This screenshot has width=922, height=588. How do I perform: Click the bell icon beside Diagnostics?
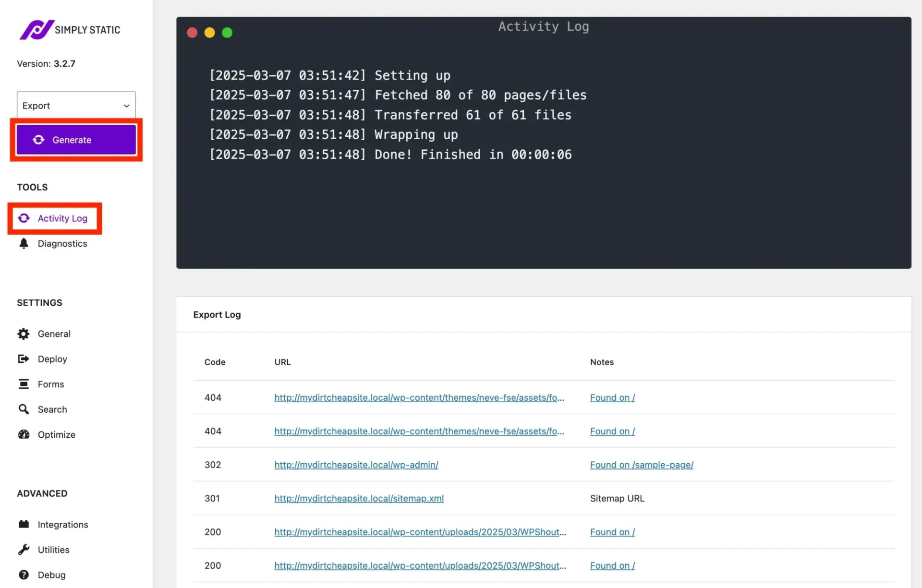tap(24, 243)
